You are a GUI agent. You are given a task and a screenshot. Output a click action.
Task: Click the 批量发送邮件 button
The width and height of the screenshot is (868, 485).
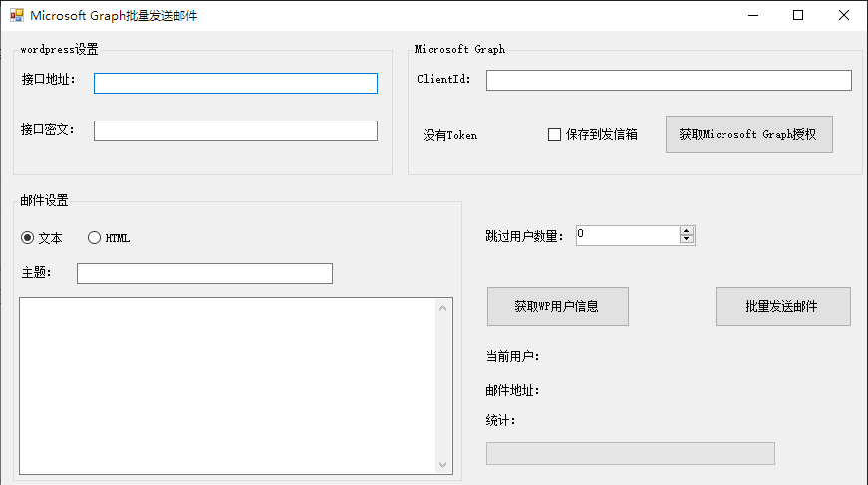(x=782, y=306)
